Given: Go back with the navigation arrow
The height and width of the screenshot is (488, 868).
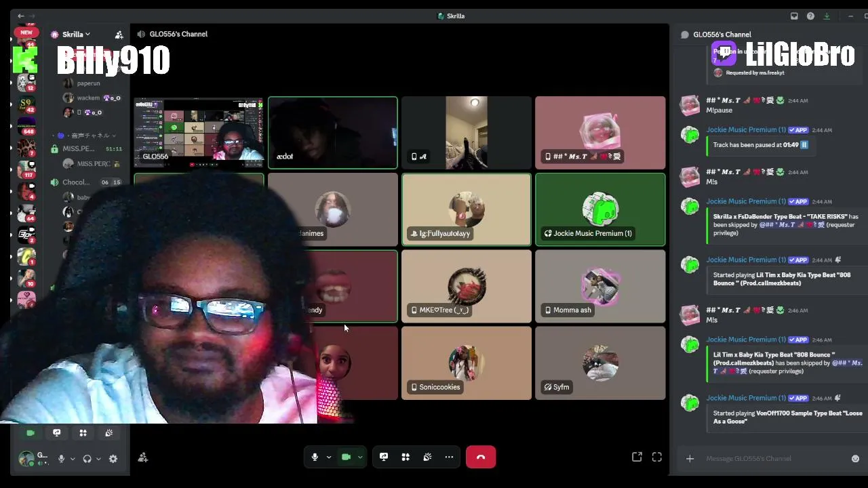Looking at the screenshot, I should click(21, 16).
